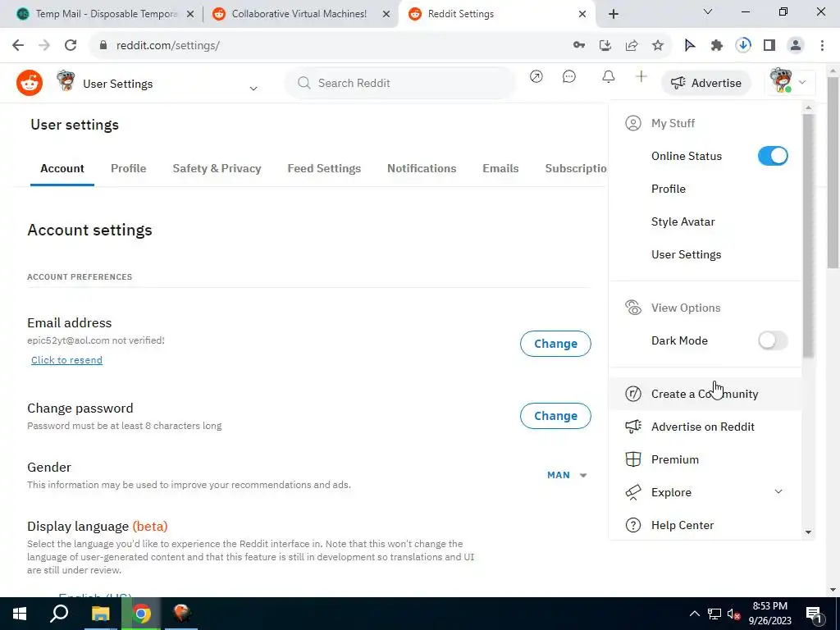The image size is (840, 630).
Task: Click the Chrome icon in taskbar
Action: point(141,614)
